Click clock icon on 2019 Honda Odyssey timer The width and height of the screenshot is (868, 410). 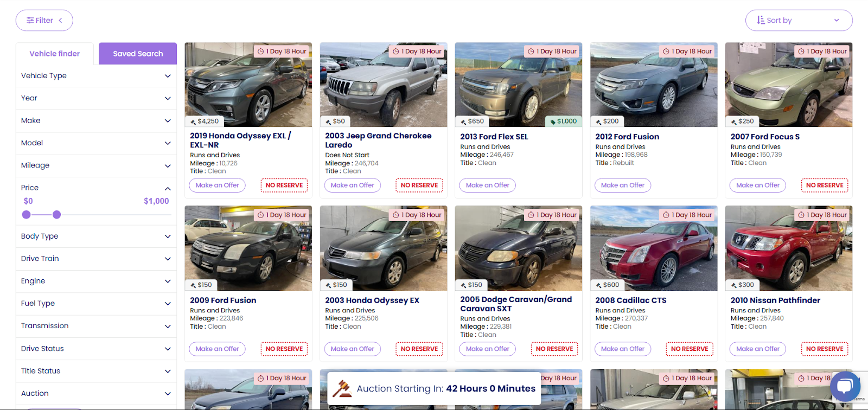pyautogui.click(x=261, y=52)
